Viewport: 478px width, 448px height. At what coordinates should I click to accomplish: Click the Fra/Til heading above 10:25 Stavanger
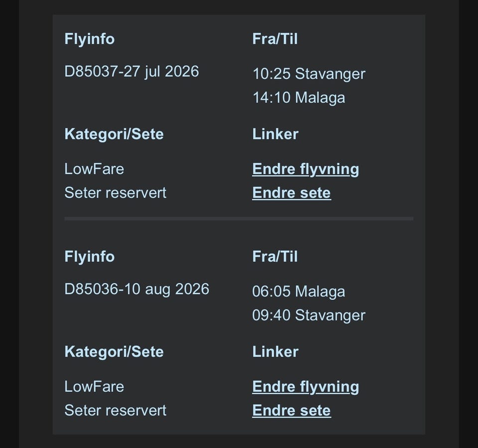(x=275, y=39)
